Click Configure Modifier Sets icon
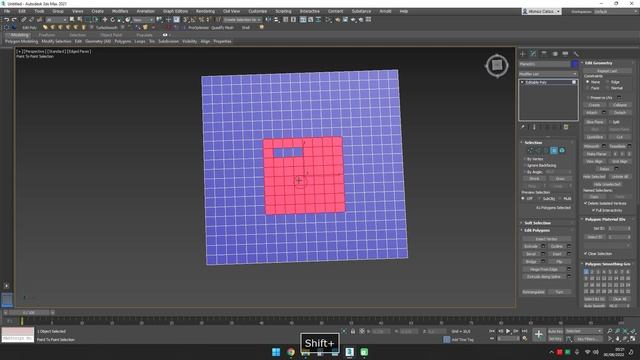 (x=566, y=127)
